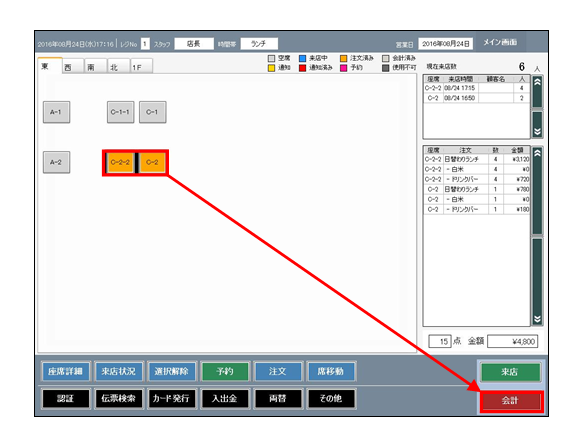Click the 会計済み legend swatch

[x=386, y=59]
